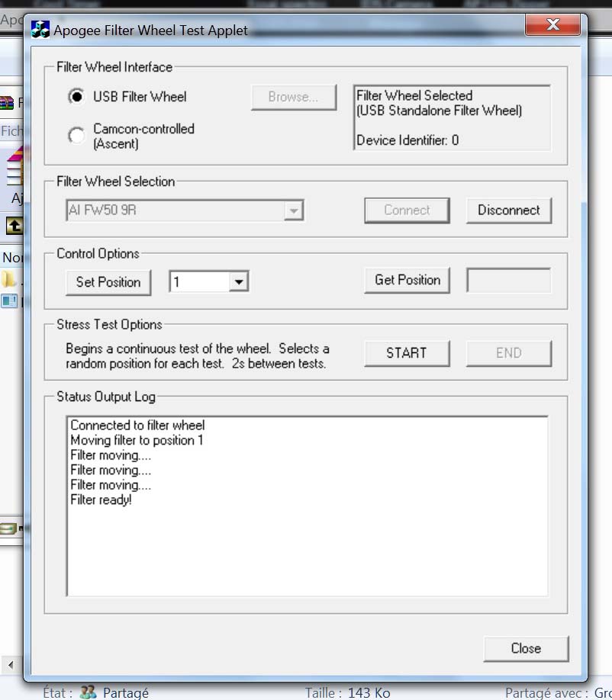Click the Apogee applet title bar icon

pos(40,31)
